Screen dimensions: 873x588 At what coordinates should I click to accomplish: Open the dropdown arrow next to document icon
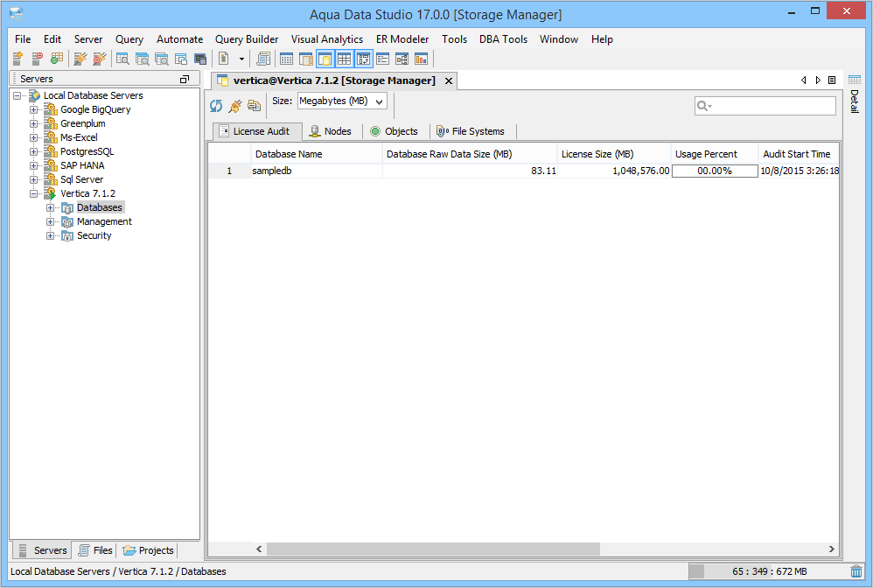pyautogui.click(x=241, y=59)
